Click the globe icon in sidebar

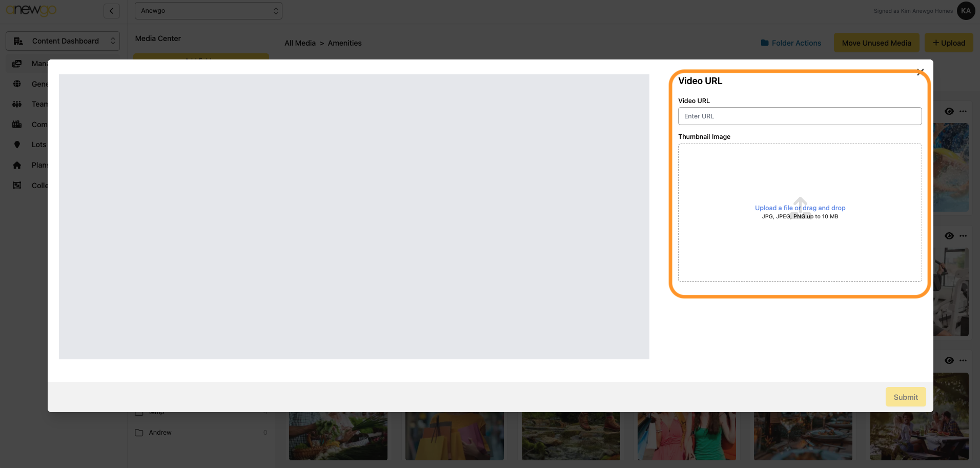17,84
